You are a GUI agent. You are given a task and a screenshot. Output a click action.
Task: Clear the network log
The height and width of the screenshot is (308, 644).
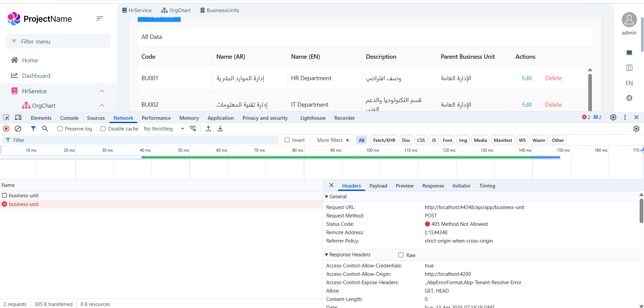pos(18,129)
